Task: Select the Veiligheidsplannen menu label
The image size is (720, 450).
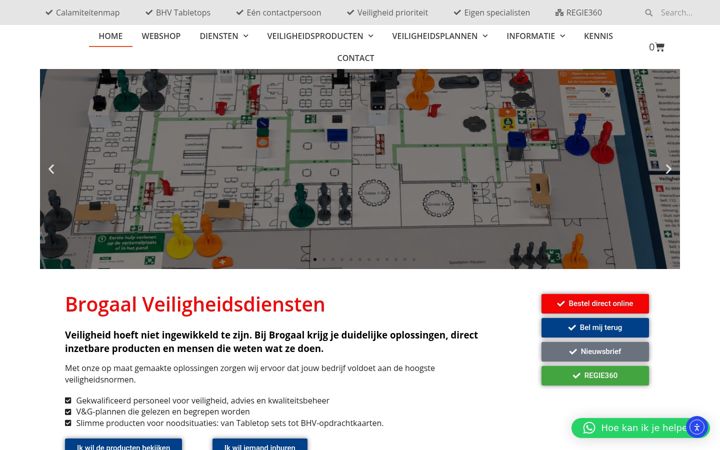Action: 434,36
